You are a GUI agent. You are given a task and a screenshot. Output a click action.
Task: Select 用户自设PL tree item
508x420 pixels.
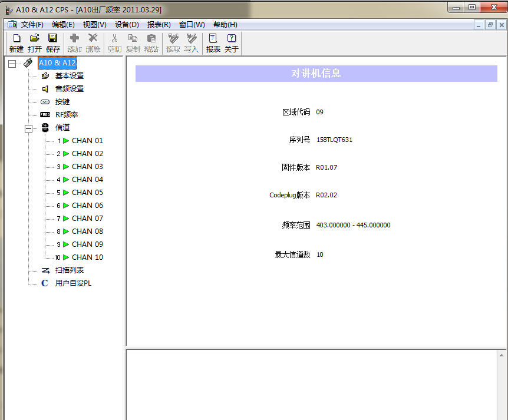[x=73, y=283]
